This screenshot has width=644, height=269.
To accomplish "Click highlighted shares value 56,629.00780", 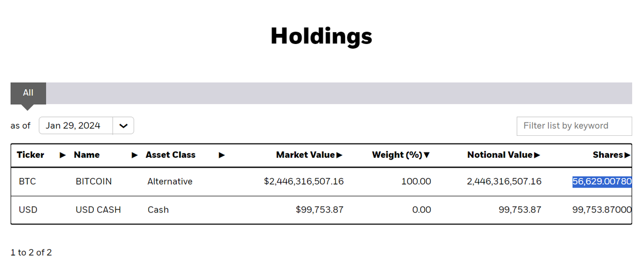I will pyautogui.click(x=602, y=181).
